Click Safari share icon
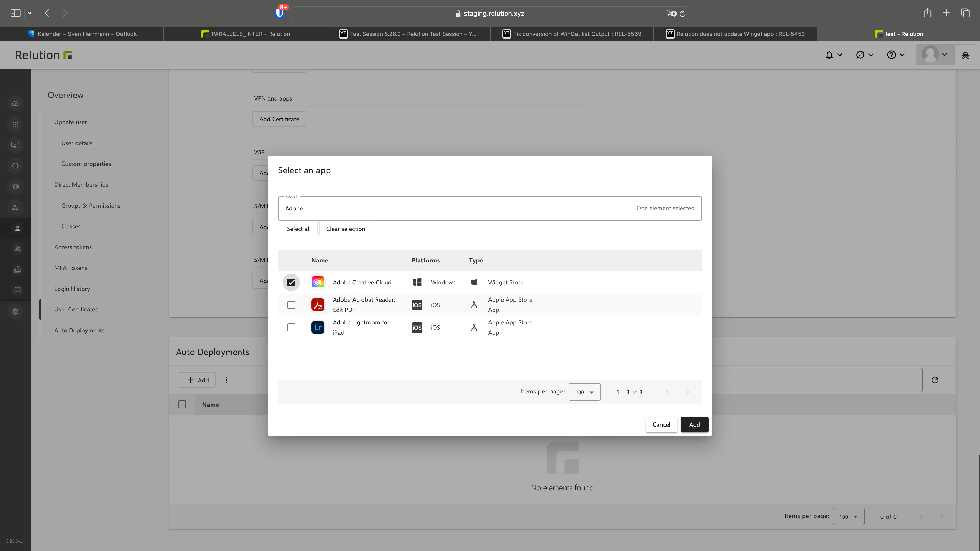This screenshot has width=980, height=551. (927, 13)
